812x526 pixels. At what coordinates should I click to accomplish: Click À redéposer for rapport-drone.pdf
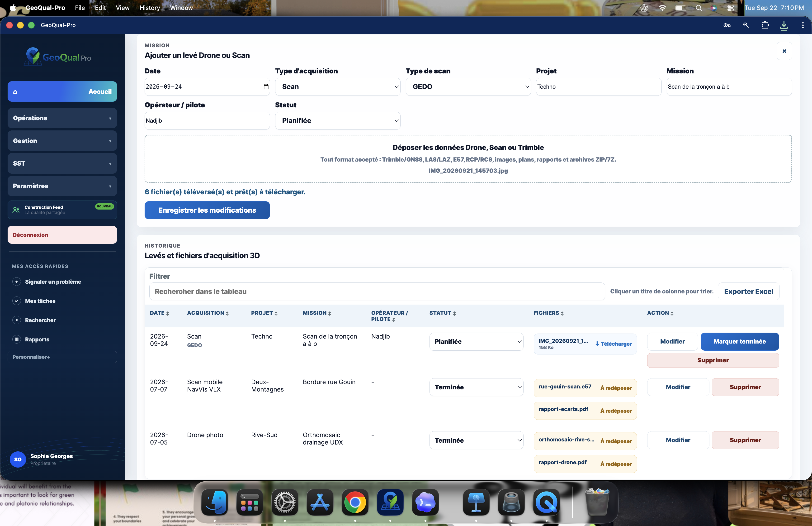[x=616, y=464]
